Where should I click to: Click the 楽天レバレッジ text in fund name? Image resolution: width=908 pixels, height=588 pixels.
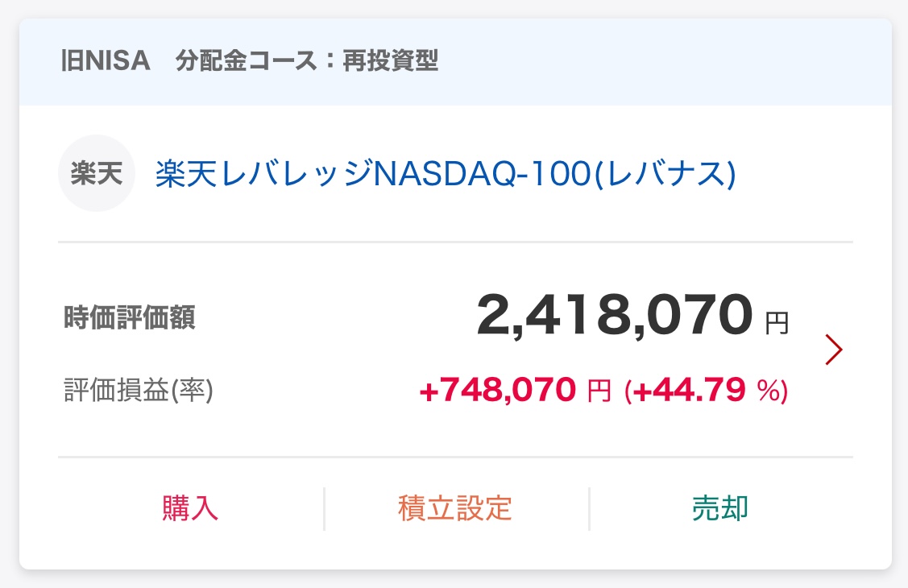(x=265, y=174)
